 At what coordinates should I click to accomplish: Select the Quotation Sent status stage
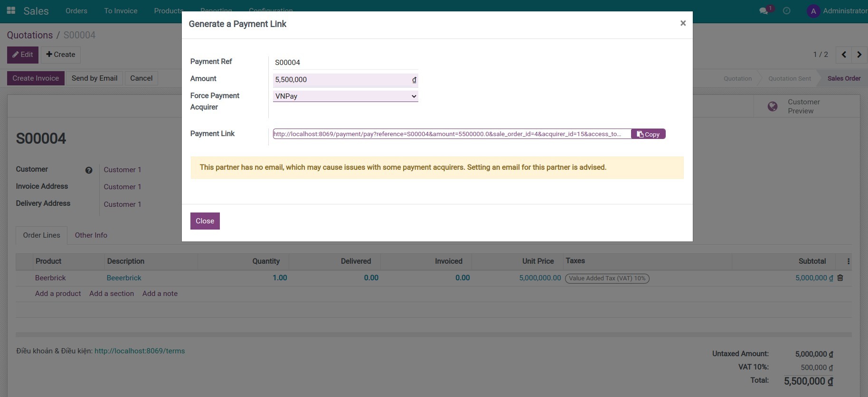tap(790, 79)
